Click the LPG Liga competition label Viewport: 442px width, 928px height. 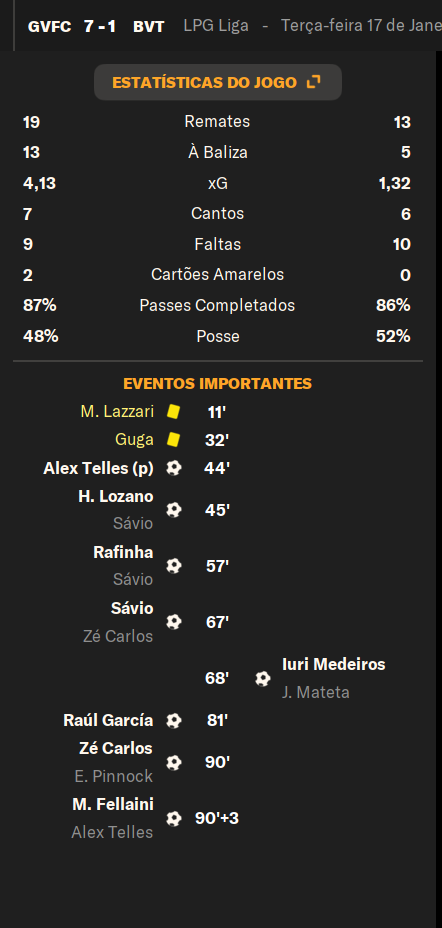tap(216, 26)
